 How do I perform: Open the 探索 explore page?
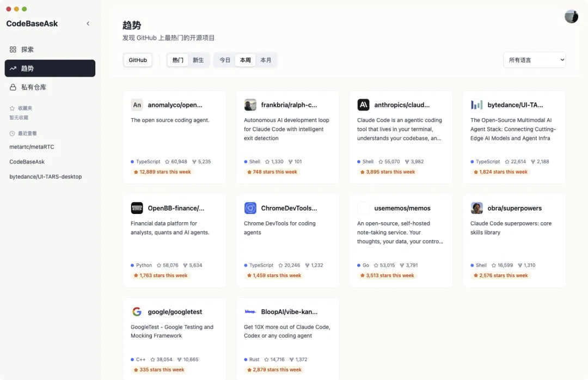click(50, 50)
